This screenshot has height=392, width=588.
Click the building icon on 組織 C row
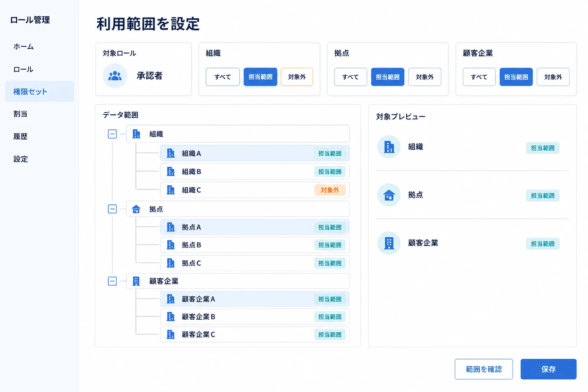pos(171,190)
